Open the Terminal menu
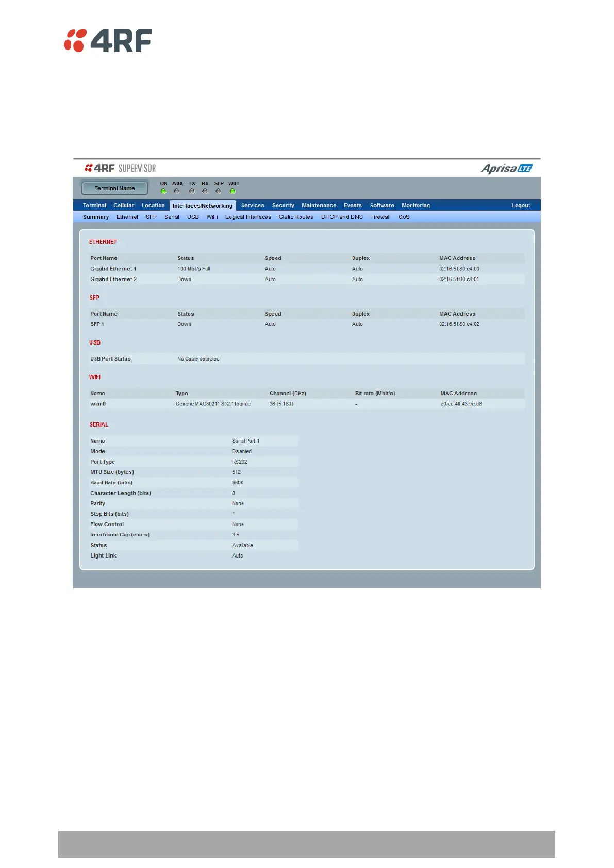This screenshot has height=868, width=614. [x=94, y=205]
